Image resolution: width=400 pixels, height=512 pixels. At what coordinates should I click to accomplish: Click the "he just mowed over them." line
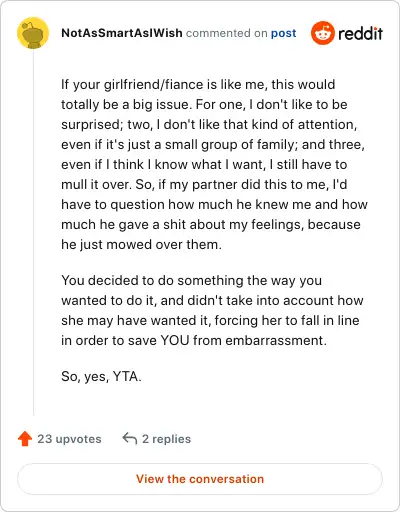click(x=141, y=245)
